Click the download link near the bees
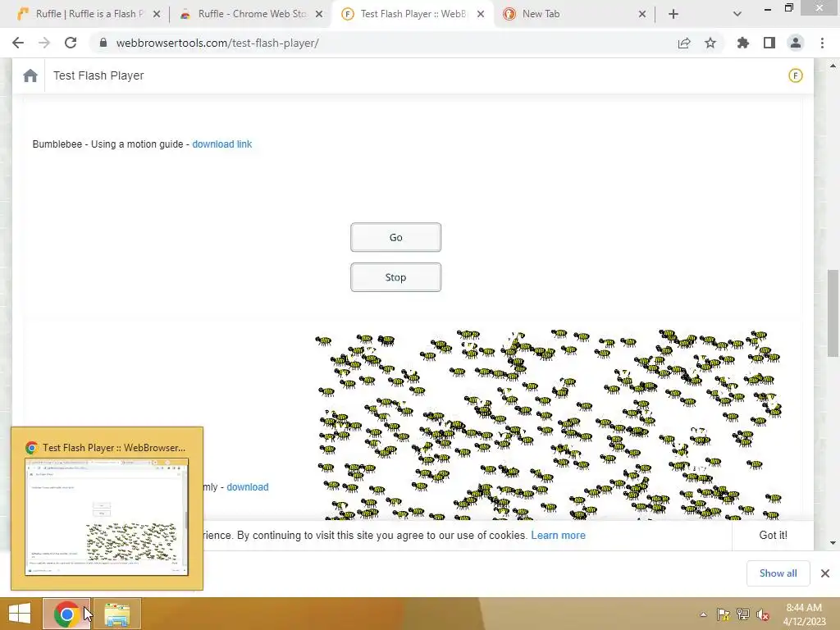This screenshot has height=630, width=840. pos(248,487)
